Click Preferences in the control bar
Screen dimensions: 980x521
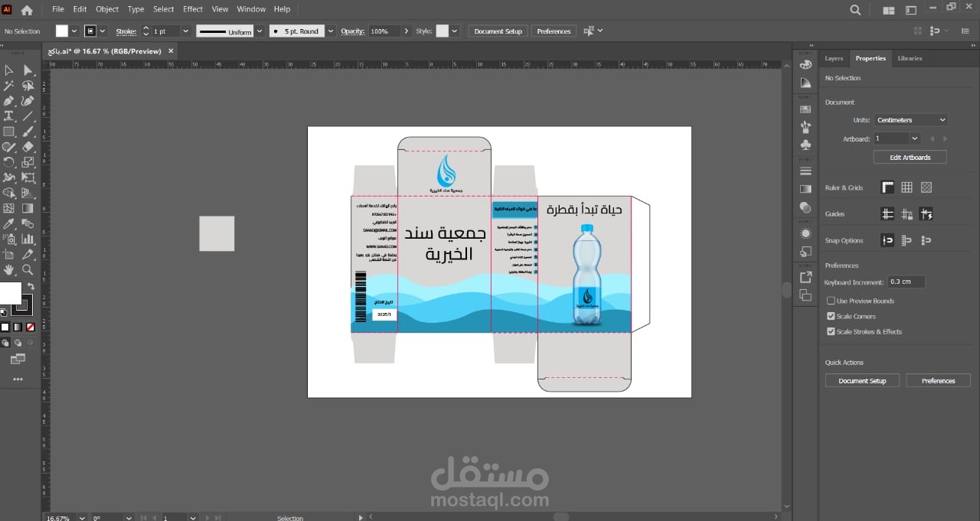(x=554, y=31)
